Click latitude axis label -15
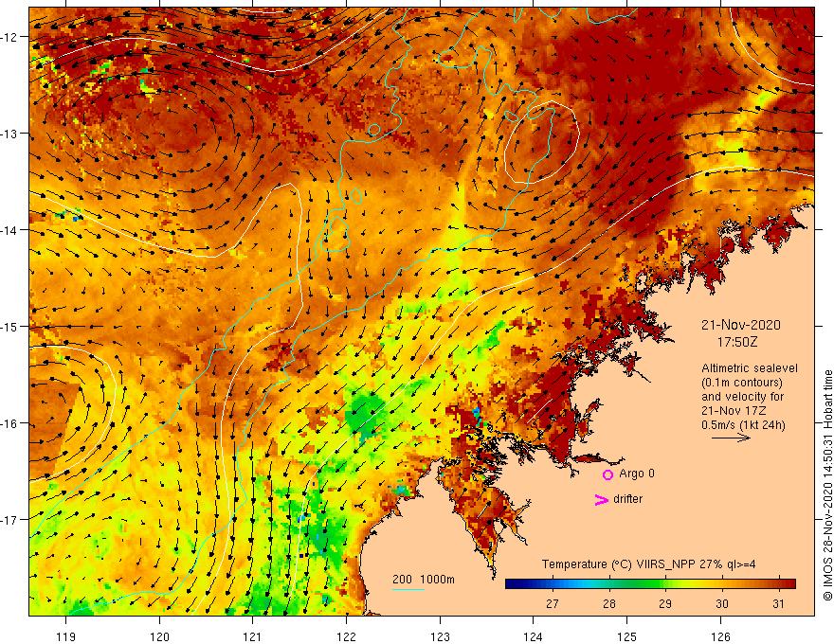834x644 pixels. click(x=10, y=326)
